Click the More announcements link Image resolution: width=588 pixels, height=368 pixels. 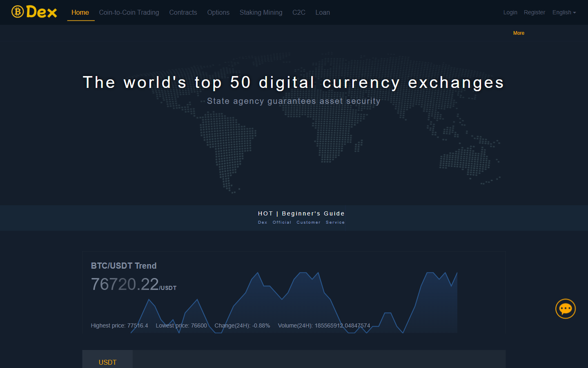519,33
